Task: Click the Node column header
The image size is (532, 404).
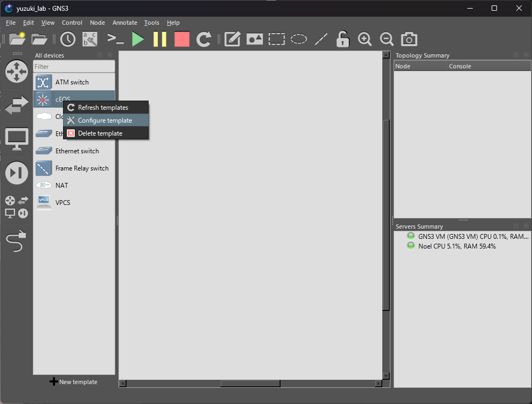Action: (421, 66)
